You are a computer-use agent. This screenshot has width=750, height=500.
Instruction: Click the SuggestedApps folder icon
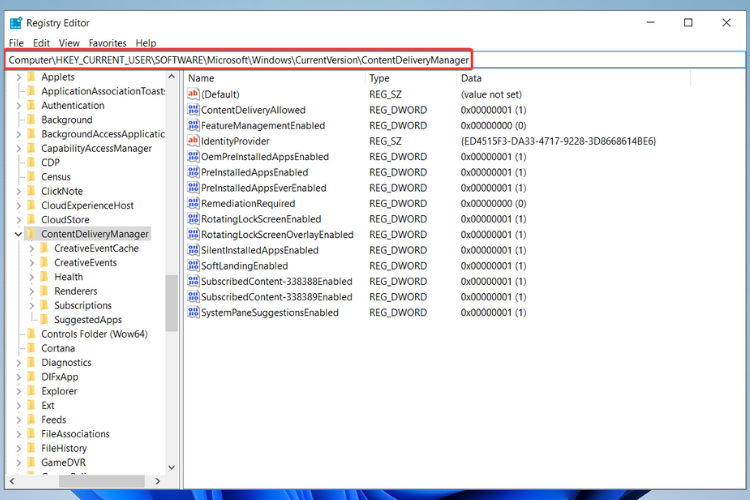tap(44, 320)
